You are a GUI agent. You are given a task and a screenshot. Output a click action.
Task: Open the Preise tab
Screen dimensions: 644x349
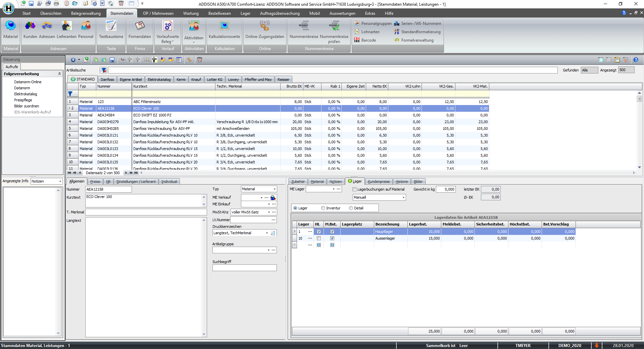(95, 182)
